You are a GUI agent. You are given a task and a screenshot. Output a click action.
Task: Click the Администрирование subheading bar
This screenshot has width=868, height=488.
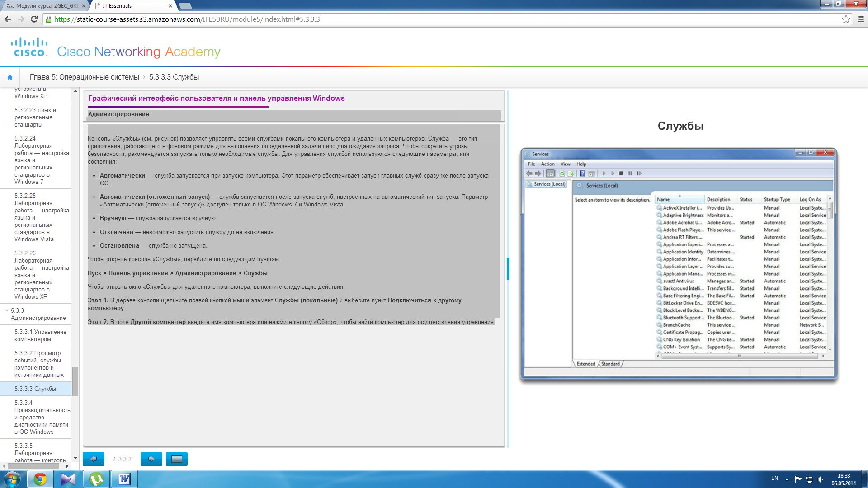pyautogui.click(x=294, y=115)
